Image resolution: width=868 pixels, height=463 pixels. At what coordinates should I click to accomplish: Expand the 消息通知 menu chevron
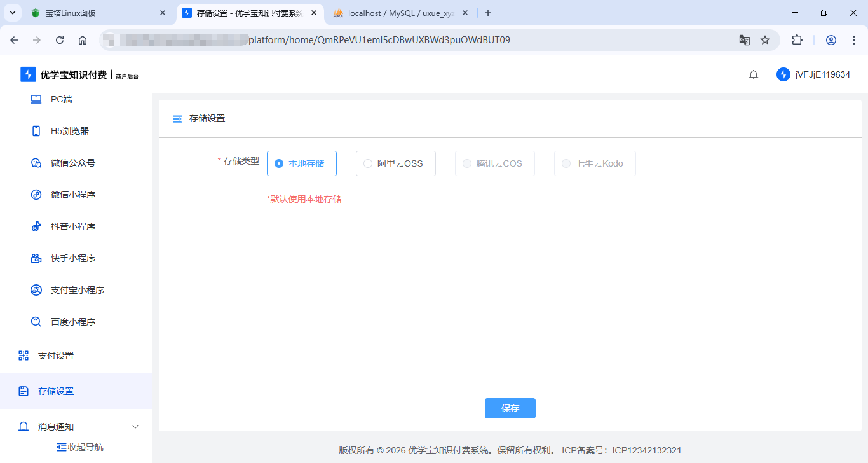click(x=135, y=426)
